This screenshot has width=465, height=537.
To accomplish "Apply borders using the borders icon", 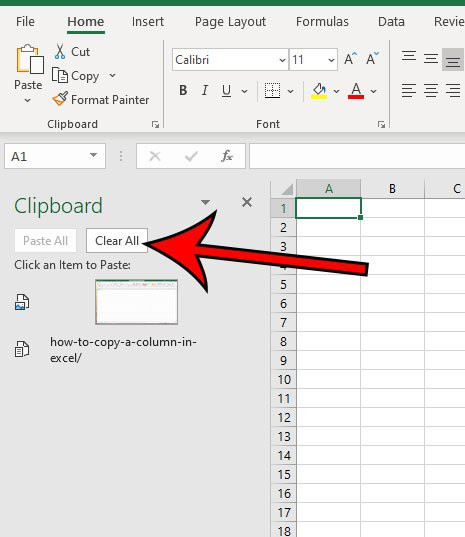I will (x=273, y=91).
